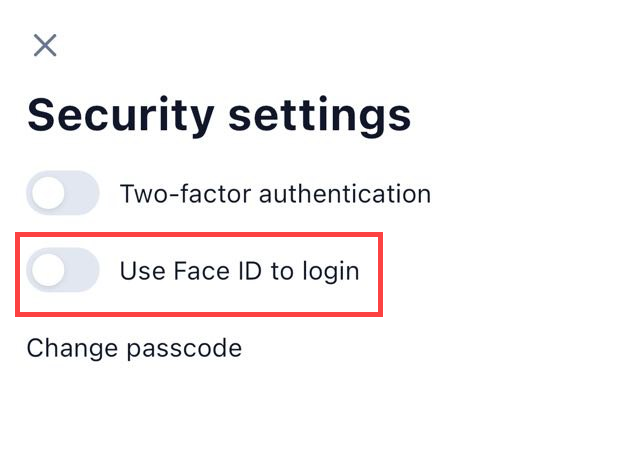Enable Two-factor authentication switch
The width and height of the screenshot is (625, 458).
click(63, 193)
